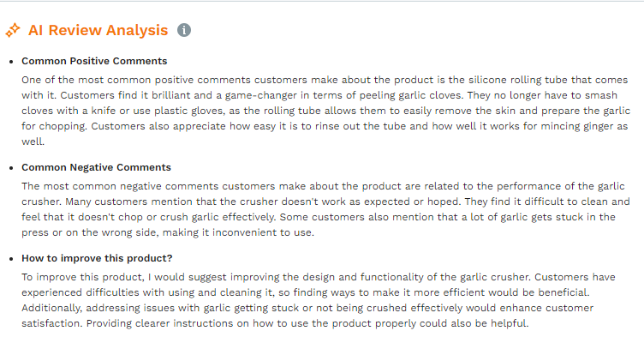Click the How to improve this product heading
644x349 pixels.
click(97, 258)
